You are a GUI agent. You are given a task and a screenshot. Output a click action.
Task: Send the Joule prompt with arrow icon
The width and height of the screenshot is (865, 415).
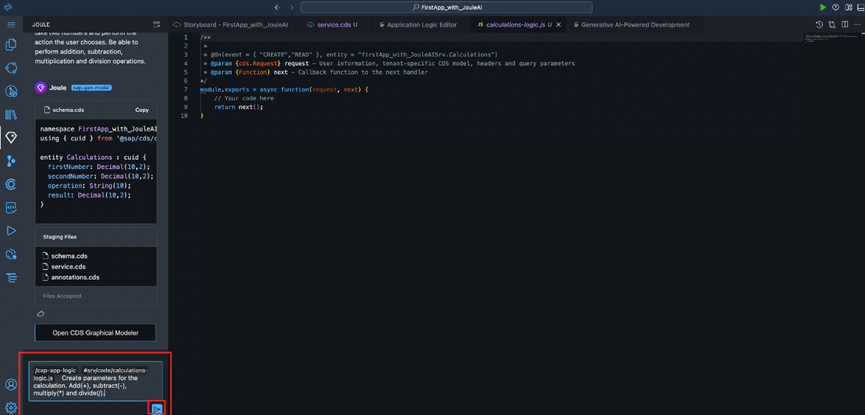(157, 408)
